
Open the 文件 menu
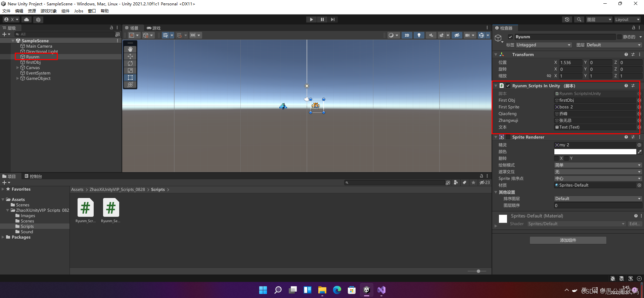[x=6, y=11]
